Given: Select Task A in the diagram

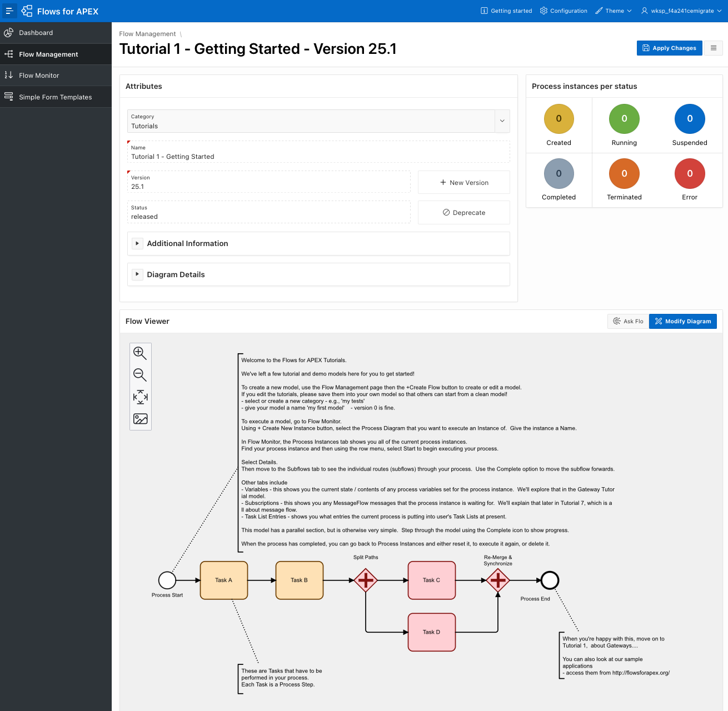Looking at the screenshot, I should coord(224,580).
